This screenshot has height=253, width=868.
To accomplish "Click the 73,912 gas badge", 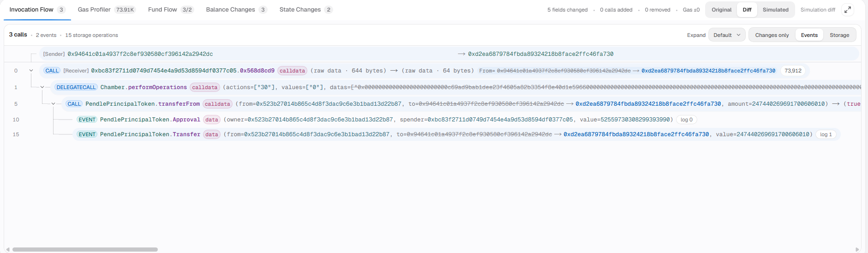I will [793, 71].
